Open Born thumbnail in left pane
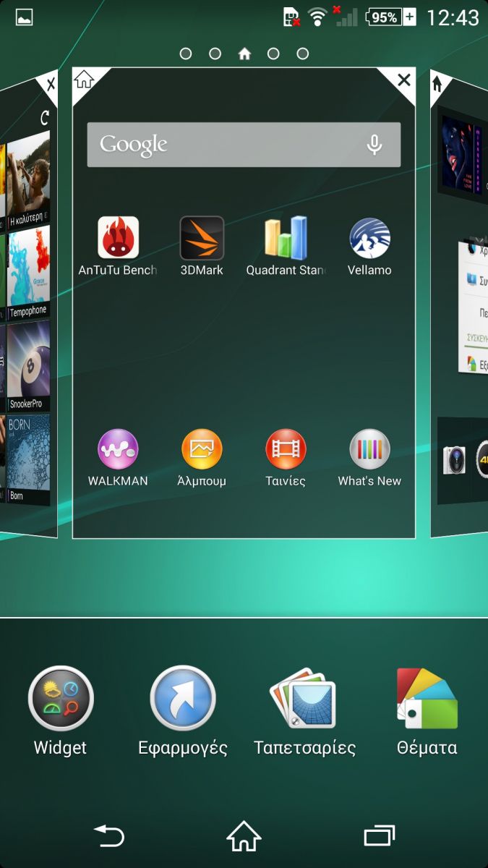 click(28, 459)
